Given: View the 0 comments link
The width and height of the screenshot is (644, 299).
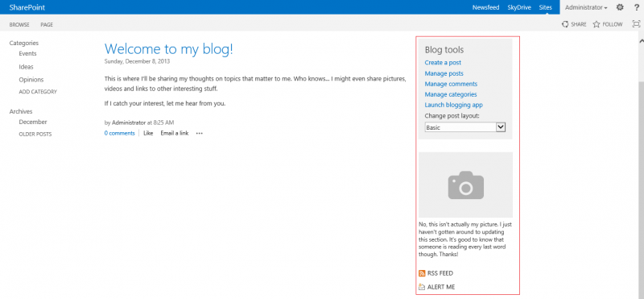Looking at the screenshot, I should tap(119, 133).
